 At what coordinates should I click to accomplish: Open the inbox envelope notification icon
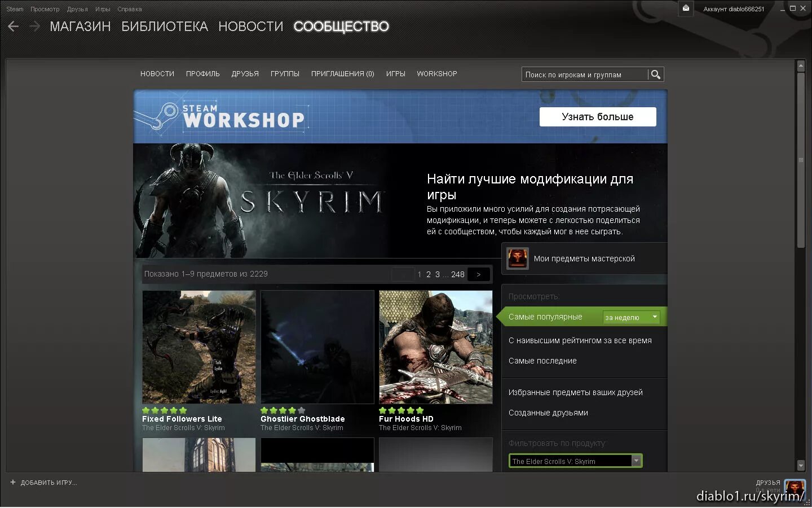coord(686,8)
